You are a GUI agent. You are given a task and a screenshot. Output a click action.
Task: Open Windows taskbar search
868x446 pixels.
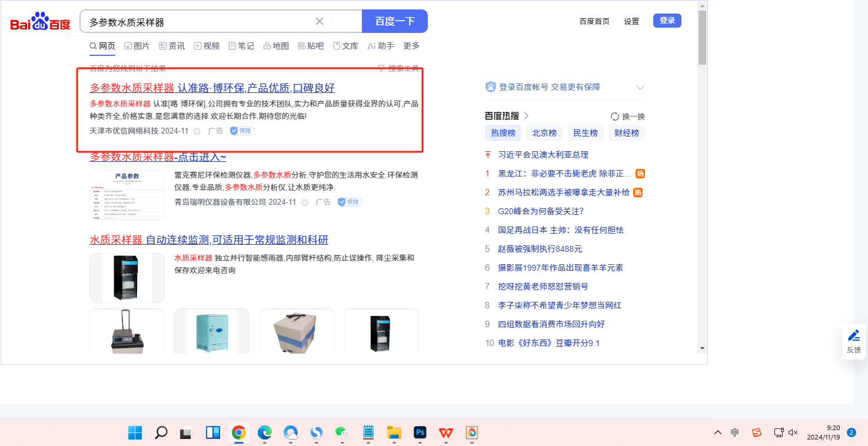(161, 432)
